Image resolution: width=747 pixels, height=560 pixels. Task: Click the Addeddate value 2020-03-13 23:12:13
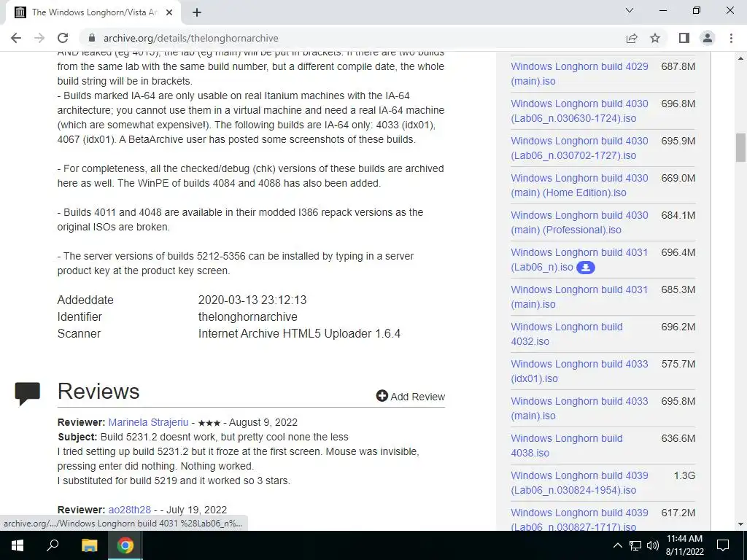coord(252,300)
